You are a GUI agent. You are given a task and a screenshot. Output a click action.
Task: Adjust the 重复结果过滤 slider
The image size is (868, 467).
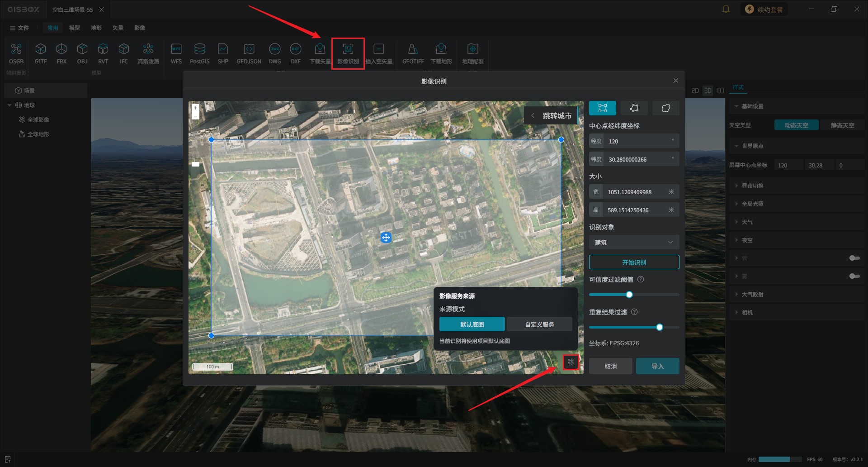[660, 327]
